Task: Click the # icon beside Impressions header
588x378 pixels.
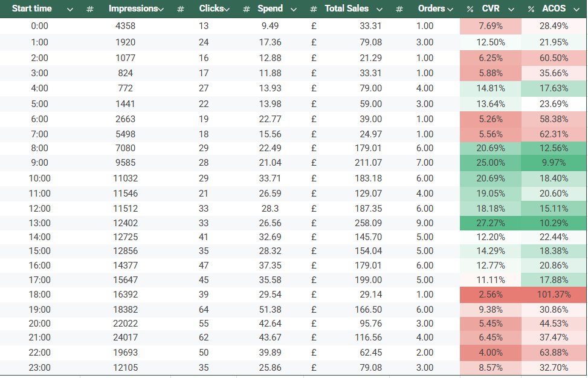Action: pyautogui.click(x=91, y=8)
